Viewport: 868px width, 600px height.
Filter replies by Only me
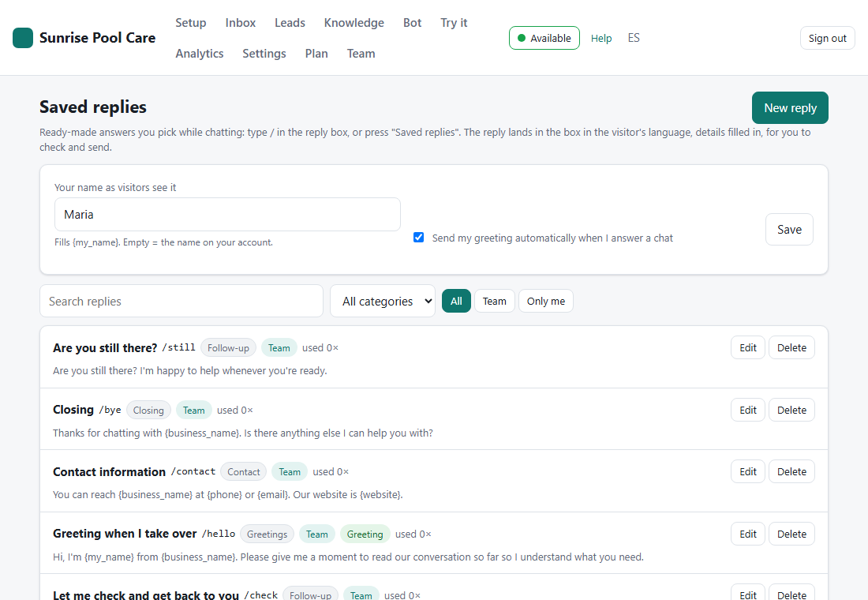click(546, 302)
